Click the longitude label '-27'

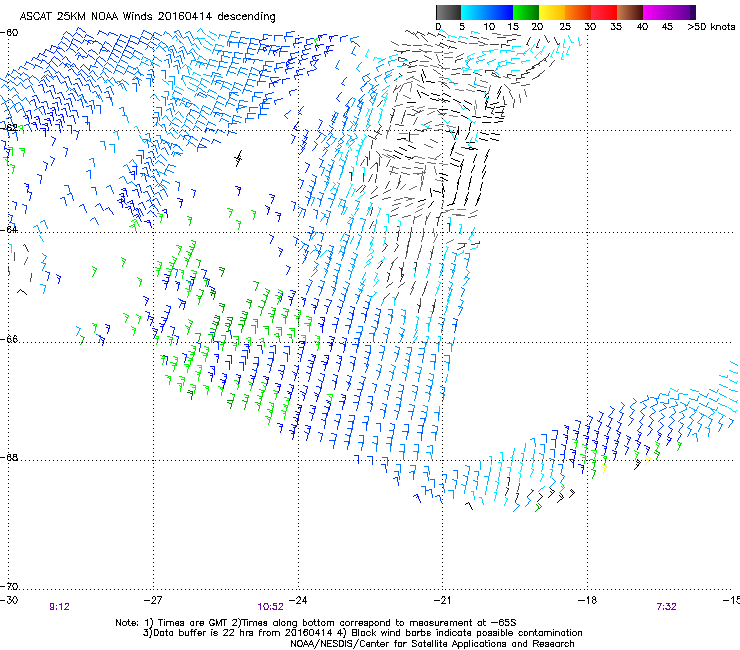click(153, 600)
